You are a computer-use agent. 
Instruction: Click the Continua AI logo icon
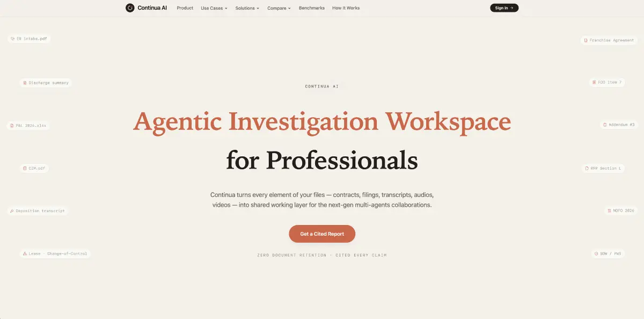pos(130,8)
